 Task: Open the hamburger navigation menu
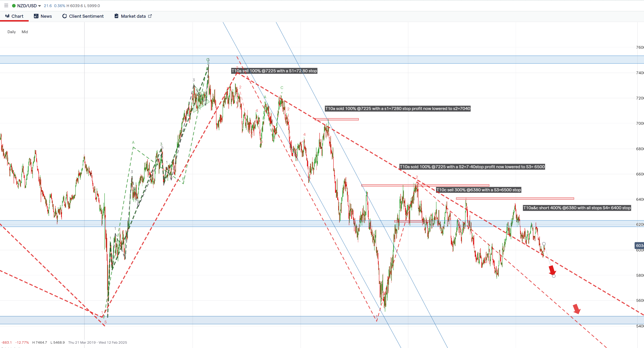(6, 6)
